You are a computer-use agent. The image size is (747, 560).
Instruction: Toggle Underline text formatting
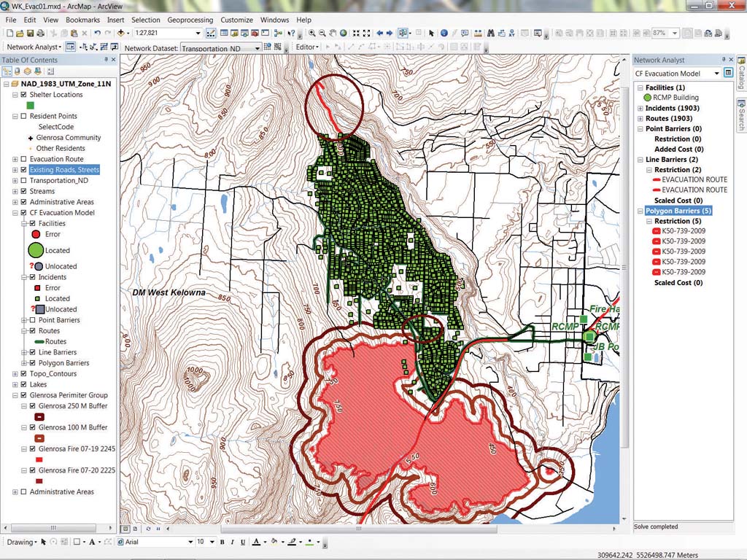tap(243, 542)
